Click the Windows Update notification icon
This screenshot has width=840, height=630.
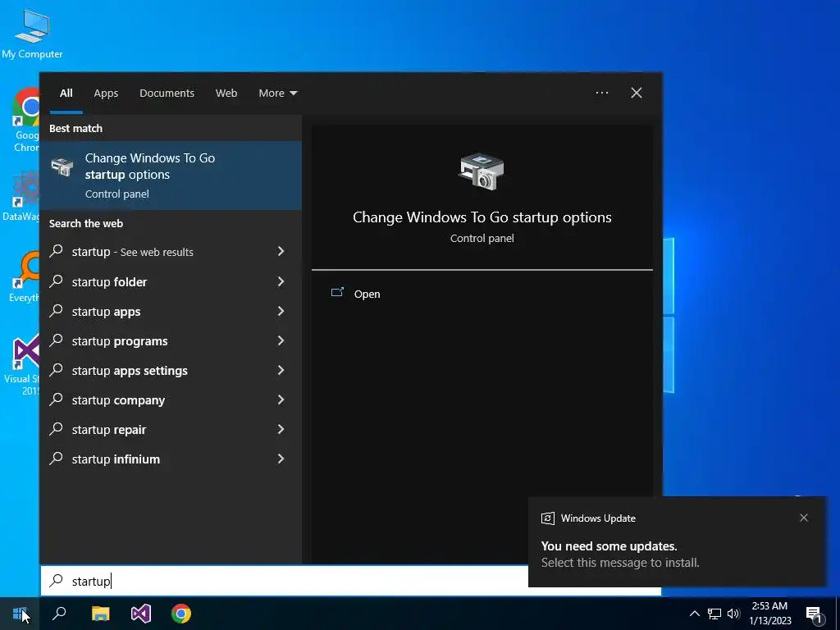(547, 518)
